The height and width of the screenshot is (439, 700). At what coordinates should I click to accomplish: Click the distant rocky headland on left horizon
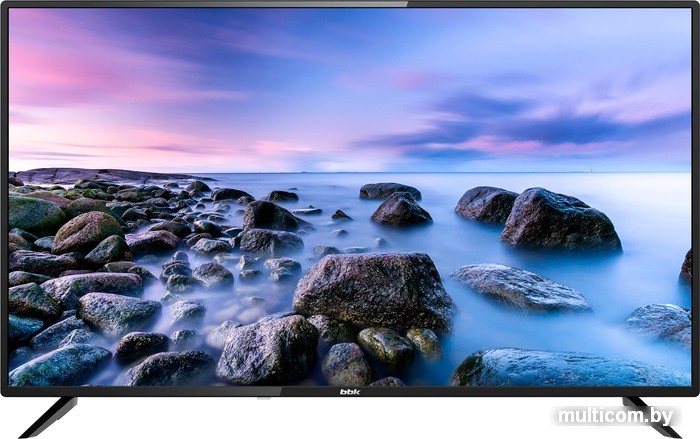click(x=103, y=176)
